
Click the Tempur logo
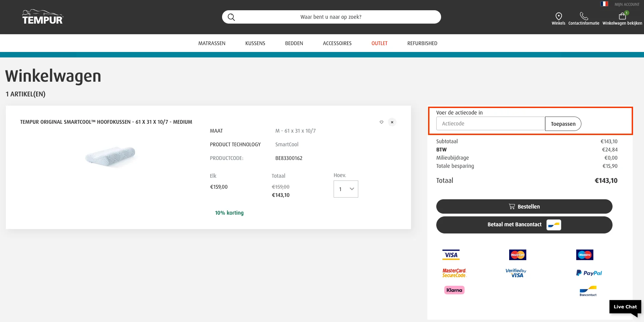(43, 17)
